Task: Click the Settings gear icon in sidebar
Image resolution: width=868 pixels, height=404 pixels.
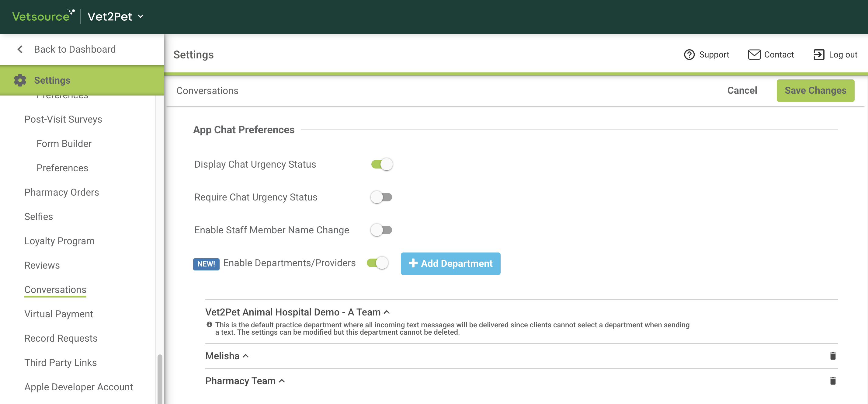Action: tap(20, 80)
